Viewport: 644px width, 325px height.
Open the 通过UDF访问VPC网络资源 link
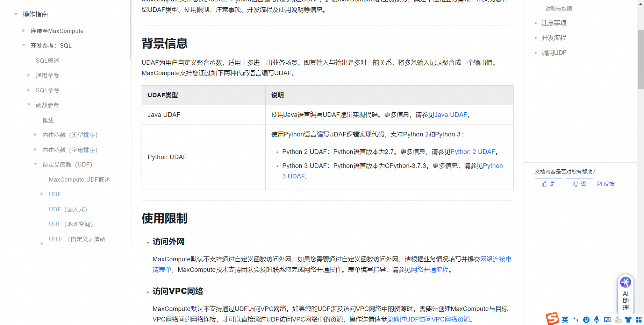[x=431, y=319]
